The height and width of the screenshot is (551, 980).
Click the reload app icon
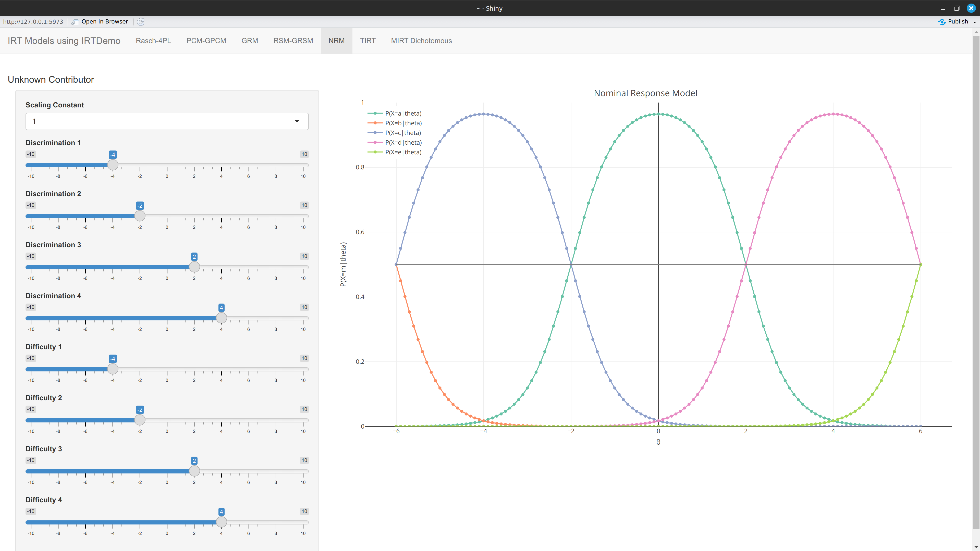point(140,22)
